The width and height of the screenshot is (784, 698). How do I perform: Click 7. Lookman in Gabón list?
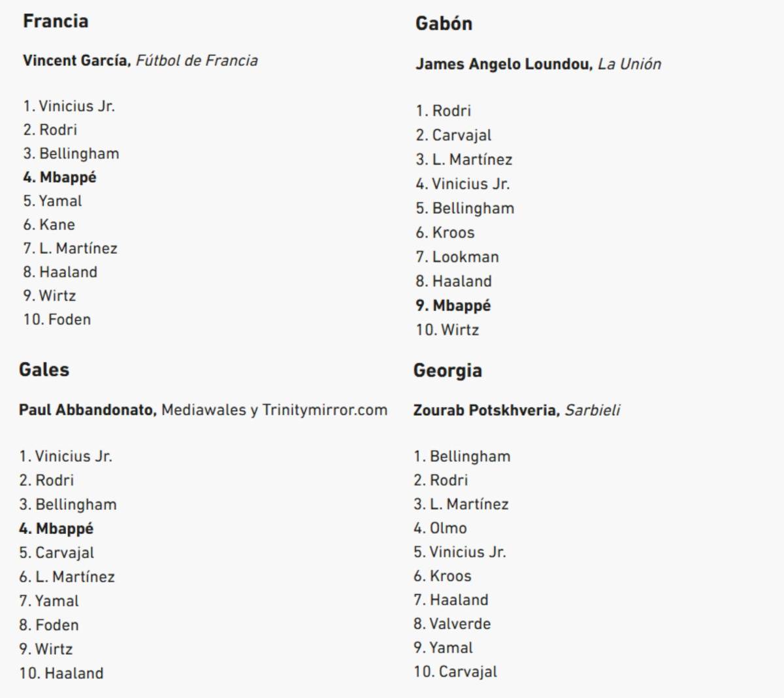457,257
